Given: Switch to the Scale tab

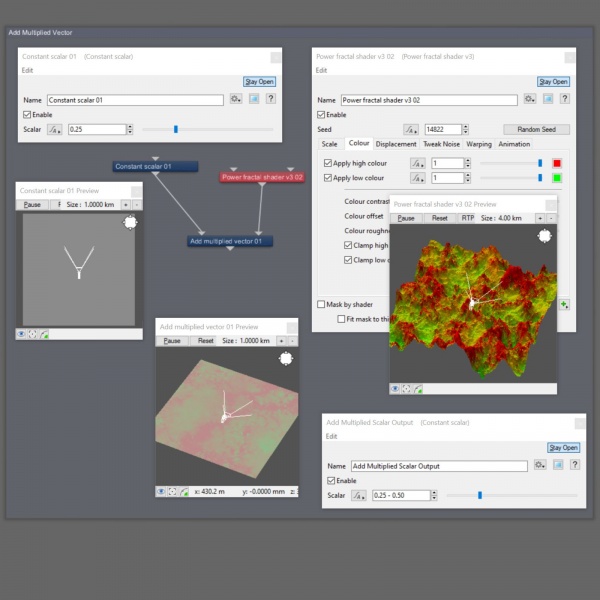Looking at the screenshot, I should [x=329, y=144].
